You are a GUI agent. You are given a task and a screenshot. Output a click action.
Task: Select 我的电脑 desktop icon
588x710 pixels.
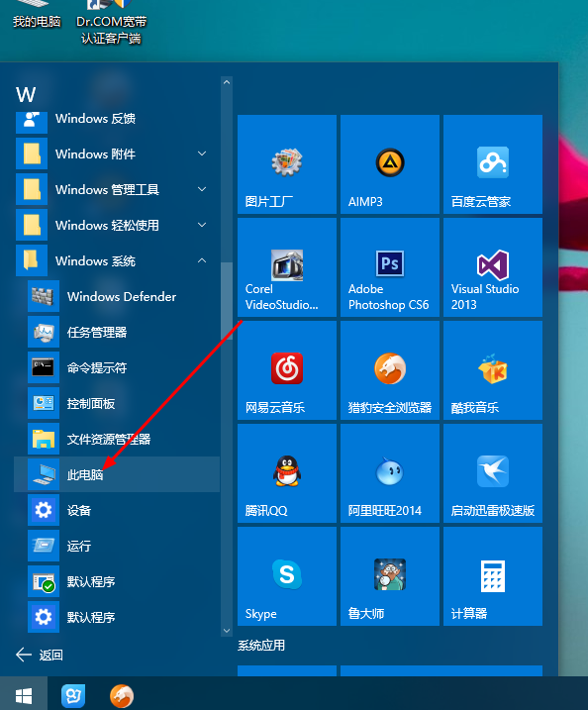click(x=37, y=15)
